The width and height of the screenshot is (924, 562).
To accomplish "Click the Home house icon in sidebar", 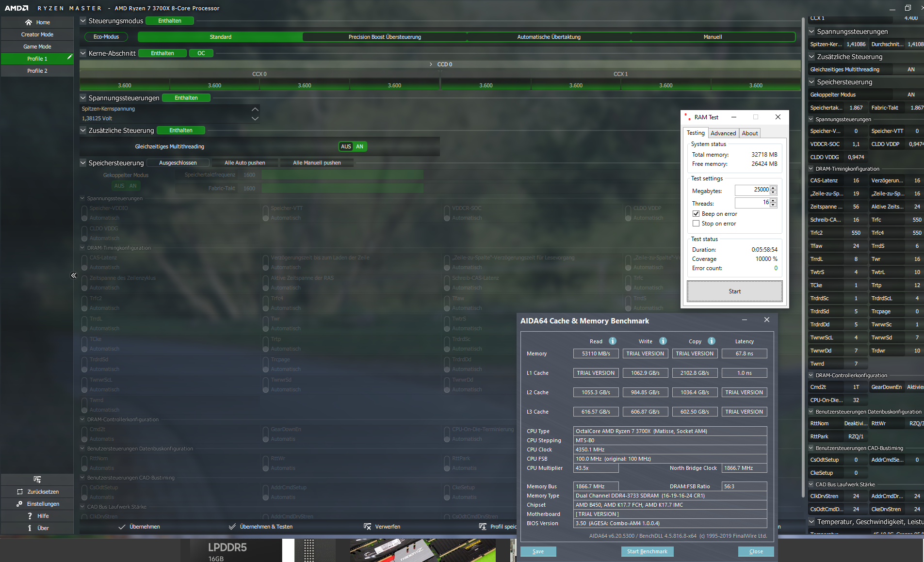I will pyautogui.click(x=29, y=22).
